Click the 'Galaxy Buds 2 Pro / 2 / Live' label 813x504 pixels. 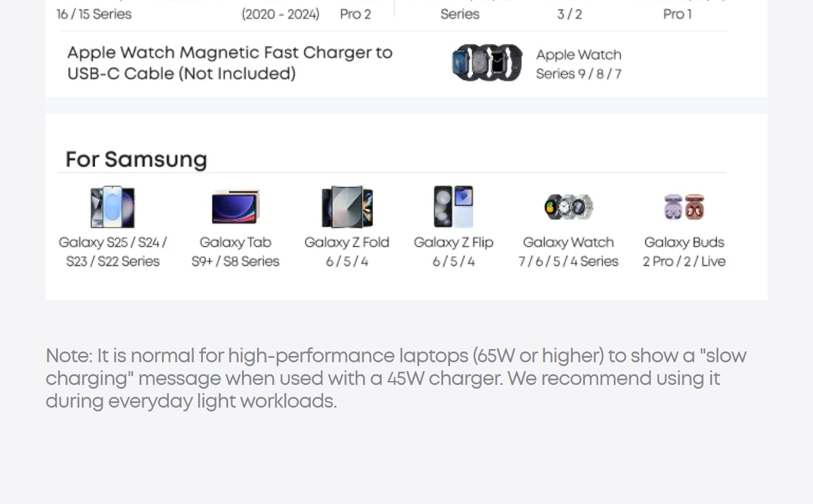tap(684, 252)
